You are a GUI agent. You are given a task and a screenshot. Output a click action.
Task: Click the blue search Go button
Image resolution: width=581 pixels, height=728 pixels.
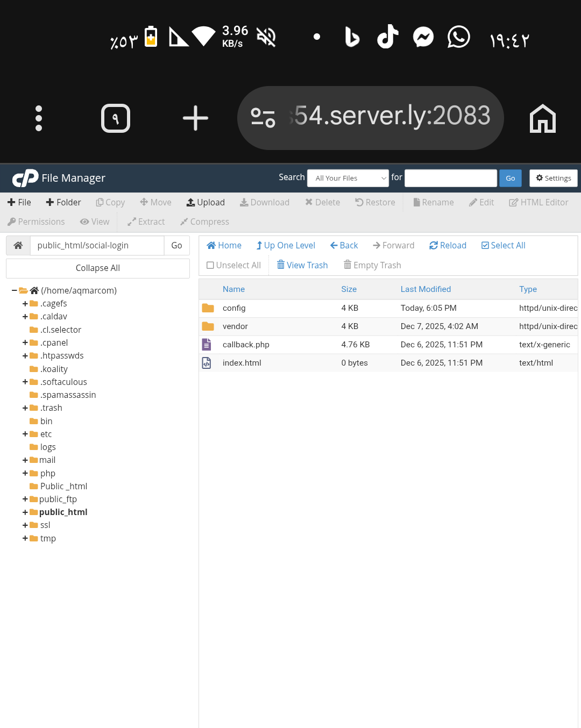coord(511,179)
